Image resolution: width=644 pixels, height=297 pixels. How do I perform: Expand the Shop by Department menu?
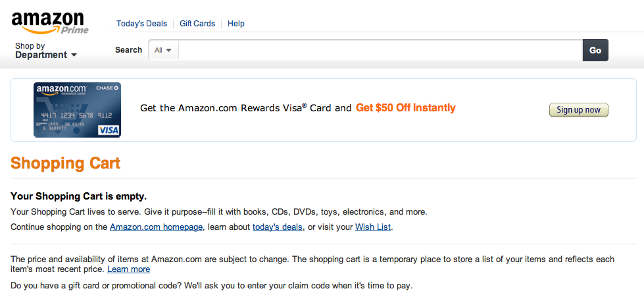tap(45, 51)
